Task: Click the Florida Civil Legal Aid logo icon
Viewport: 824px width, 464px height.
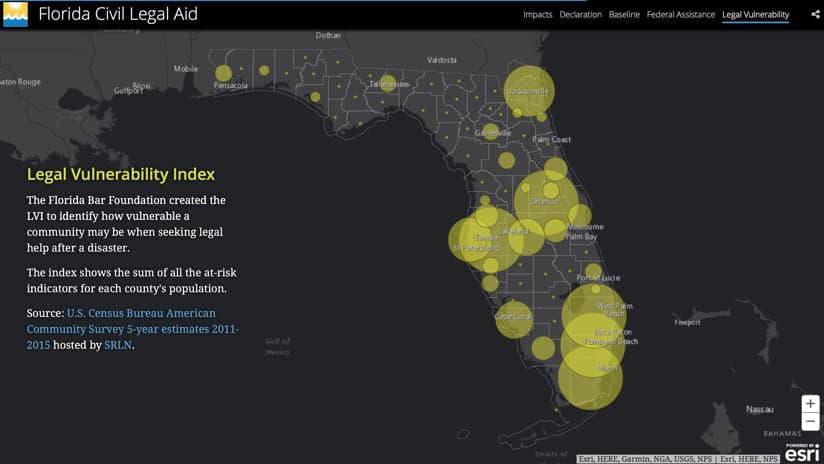Action: tap(15, 14)
